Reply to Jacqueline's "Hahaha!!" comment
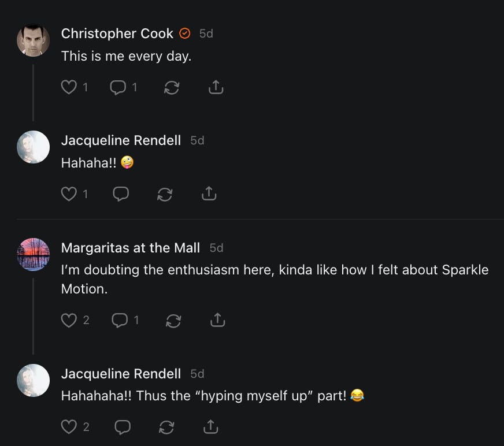 120,194
